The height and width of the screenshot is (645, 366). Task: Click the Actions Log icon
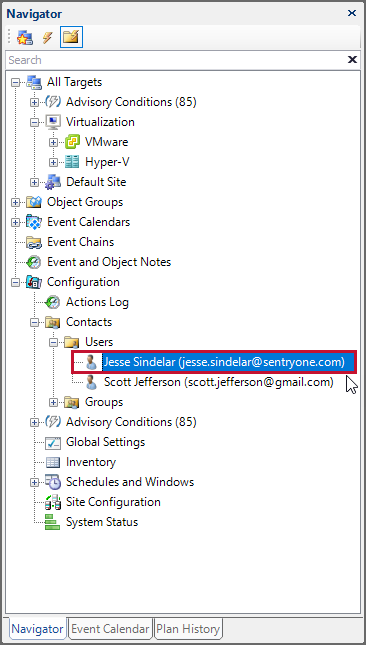[x=53, y=302]
